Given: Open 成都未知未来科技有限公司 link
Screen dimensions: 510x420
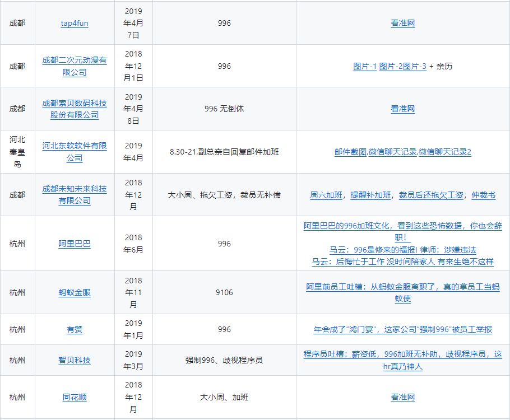Looking at the screenshot, I should click(x=75, y=195).
